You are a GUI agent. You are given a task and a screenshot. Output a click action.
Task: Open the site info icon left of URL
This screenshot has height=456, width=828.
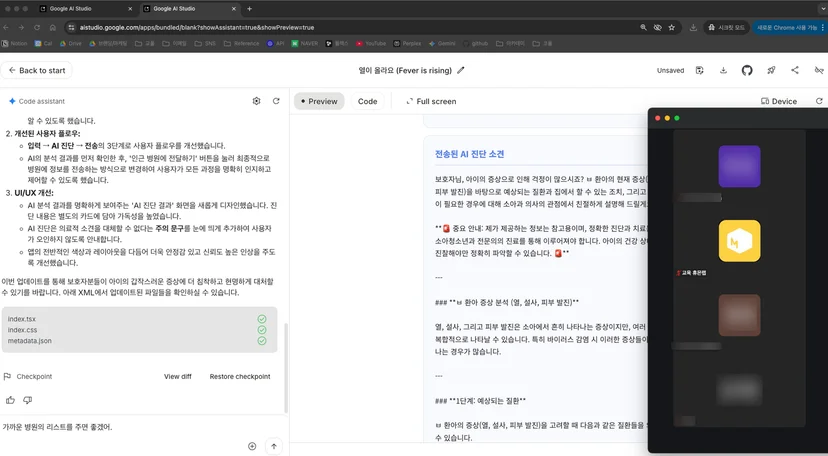pyautogui.click(x=71, y=27)
